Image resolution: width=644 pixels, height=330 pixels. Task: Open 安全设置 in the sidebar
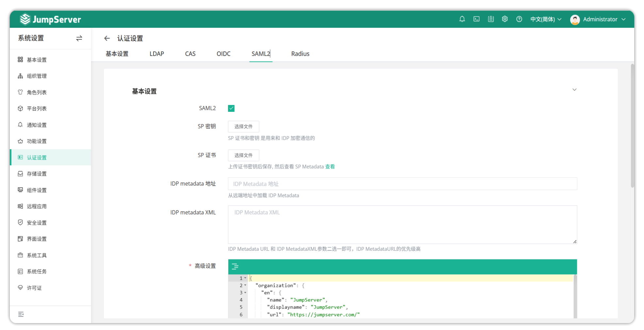[x=37, y=223]
